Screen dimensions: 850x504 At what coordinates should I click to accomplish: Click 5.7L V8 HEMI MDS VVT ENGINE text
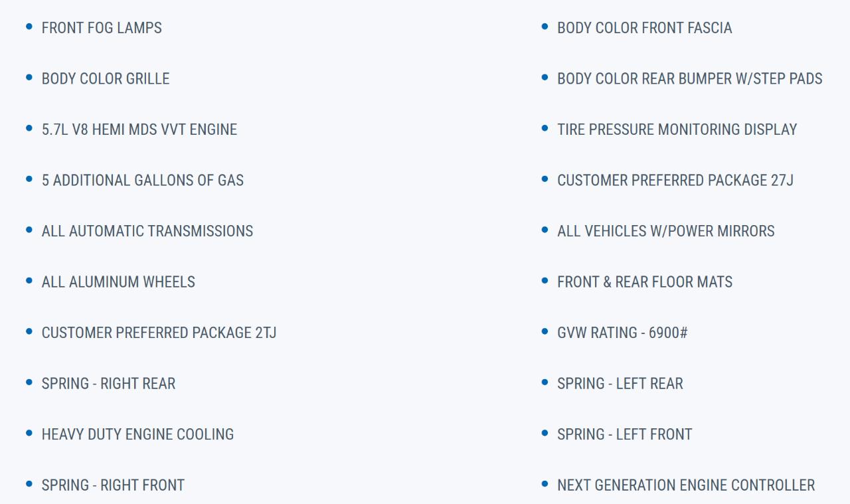pyautogui.click(x=139, y=129)
